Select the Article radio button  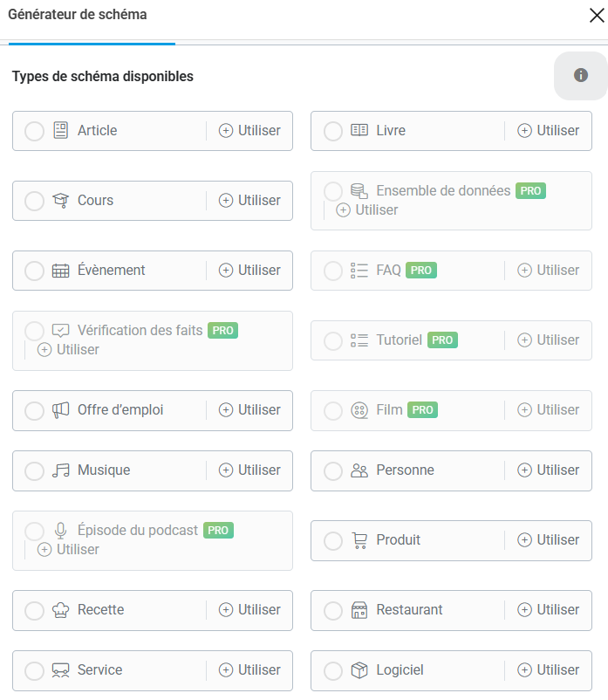[x=34, y=131]
